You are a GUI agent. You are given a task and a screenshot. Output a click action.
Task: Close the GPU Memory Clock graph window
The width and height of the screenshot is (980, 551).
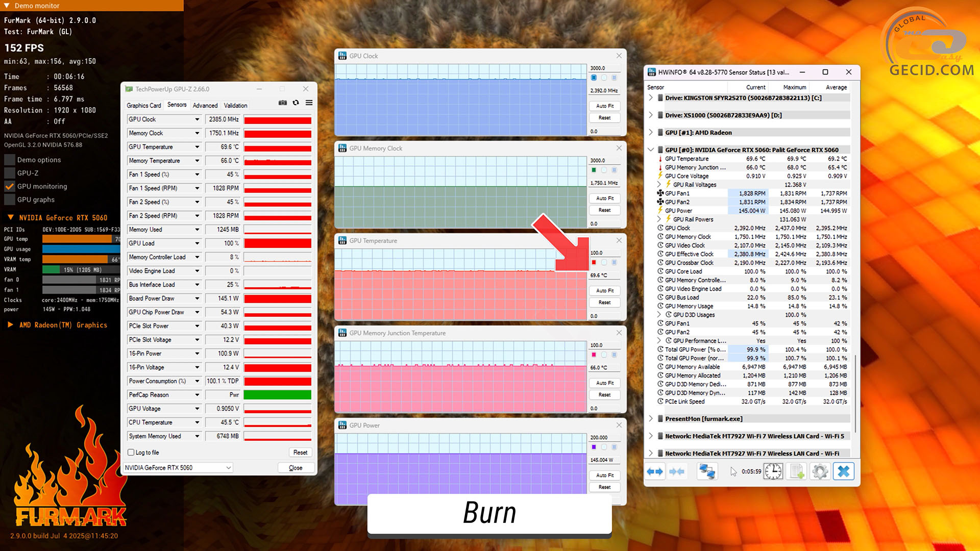coord(619,148)
